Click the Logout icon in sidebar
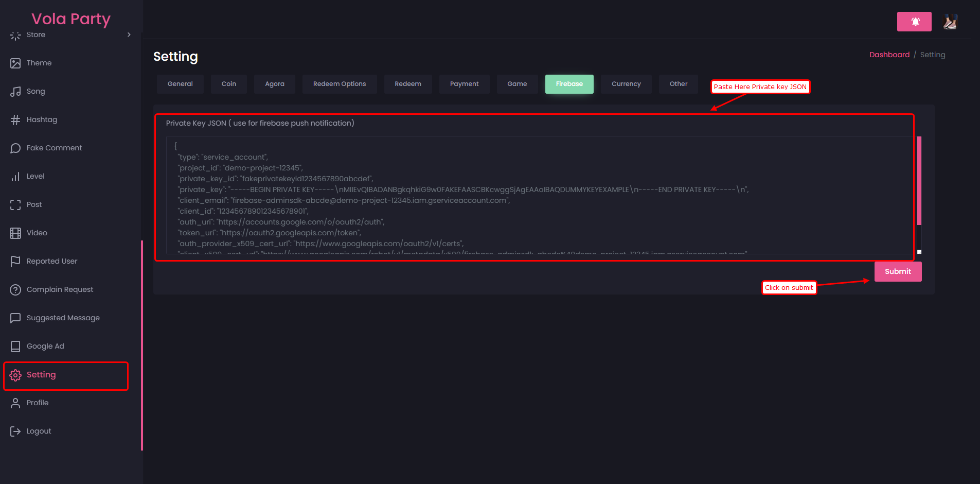This screenshot has width=980, height=484. tap(15, 431)
